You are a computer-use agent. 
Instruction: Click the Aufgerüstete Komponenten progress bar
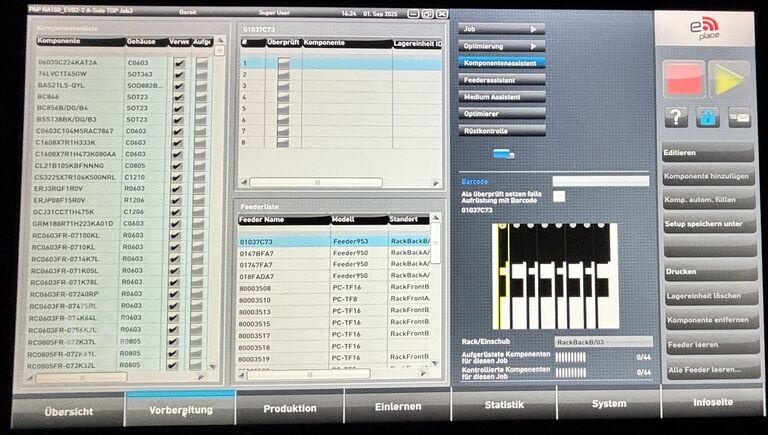tap(572, 357)
